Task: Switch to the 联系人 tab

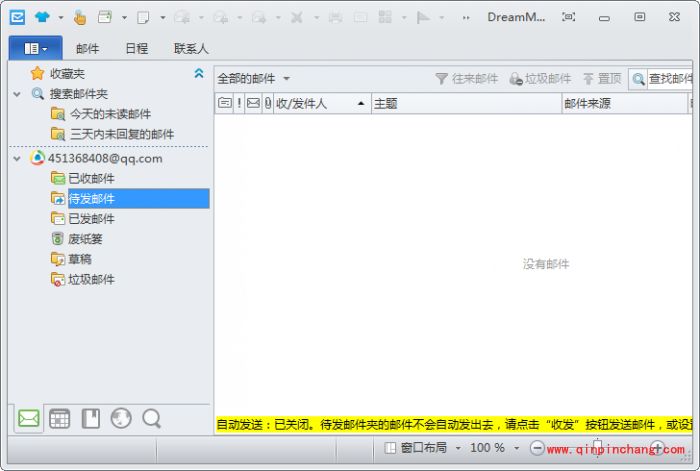Action: (191, 48)
